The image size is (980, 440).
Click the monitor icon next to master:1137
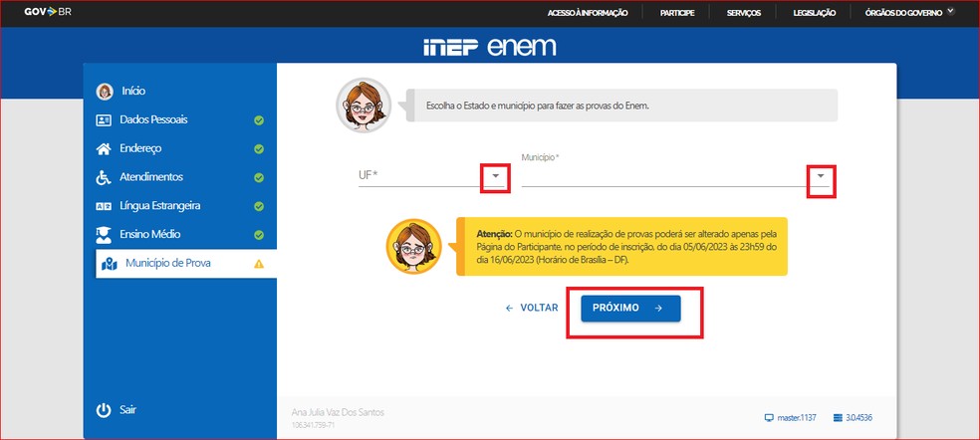pyautogui.click(x=769, y=417)
